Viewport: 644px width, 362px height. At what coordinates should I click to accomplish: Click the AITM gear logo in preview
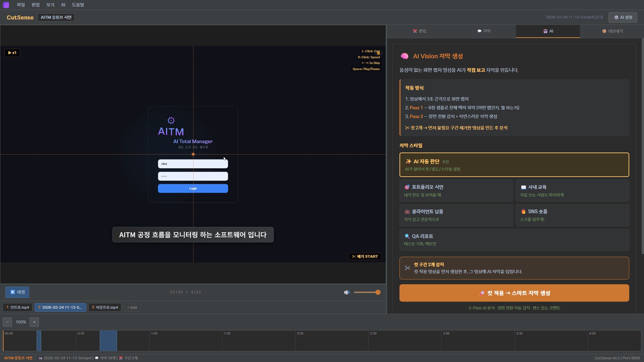click(x=171, y=120)
